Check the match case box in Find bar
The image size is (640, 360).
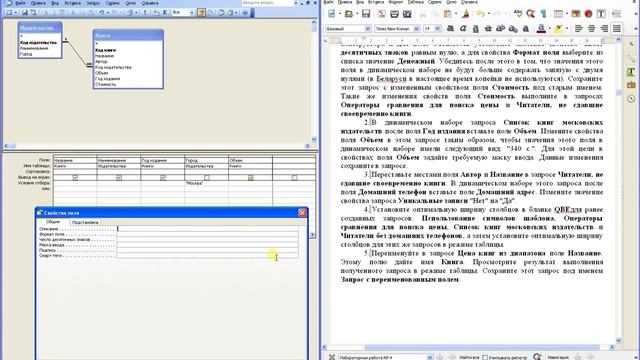tap(485, 357)
